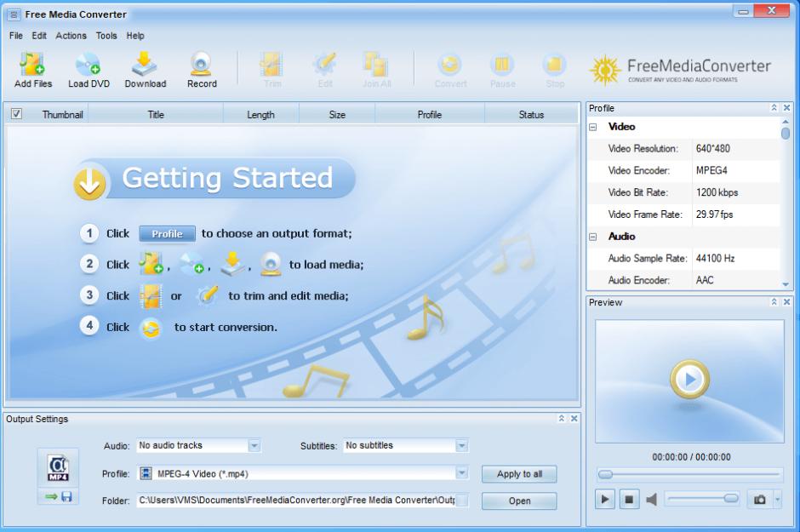
Task: Open the Help menu
Action: (x=135, y=36)
